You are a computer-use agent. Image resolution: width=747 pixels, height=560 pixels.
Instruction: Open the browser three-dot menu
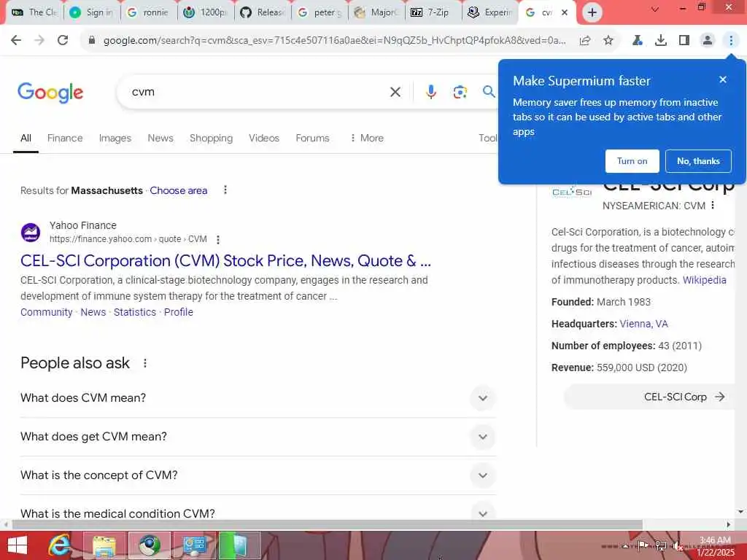pos(731,41)
